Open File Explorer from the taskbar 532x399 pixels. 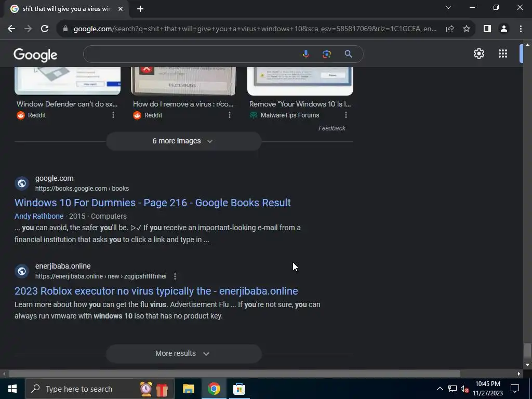coord(188,389)
